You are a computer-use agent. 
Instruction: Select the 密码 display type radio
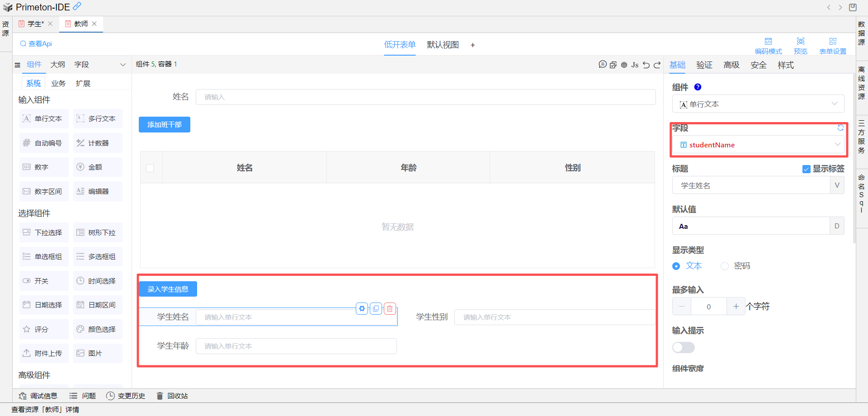pos(725,266)
